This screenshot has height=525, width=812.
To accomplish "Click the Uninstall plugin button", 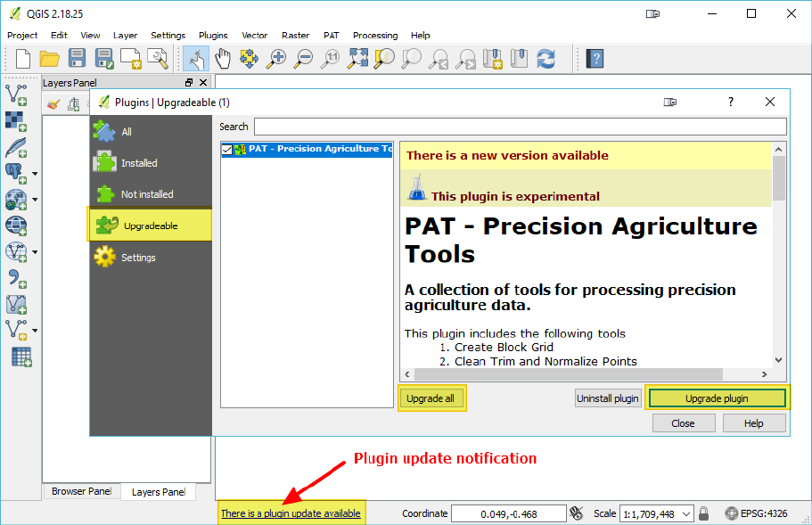I will coord(608,398).
